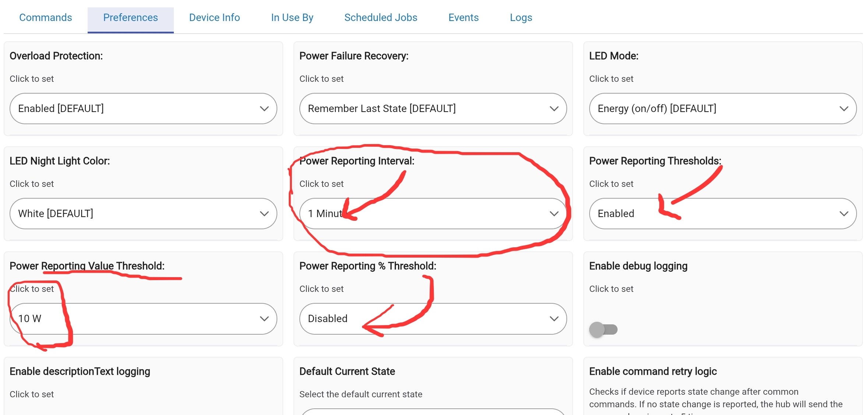Screen dimensions: 868x415
Task: Click the Default Current State dropdown field
Action: coord(433,412)
